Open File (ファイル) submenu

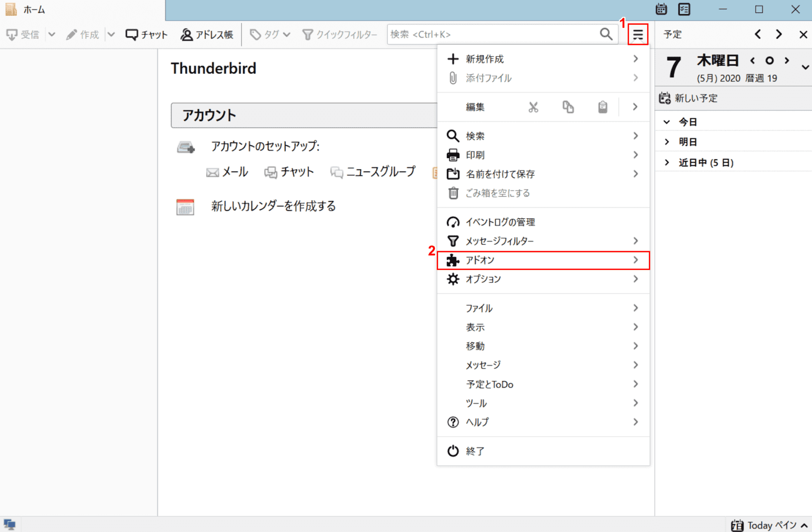click(543, 308)
